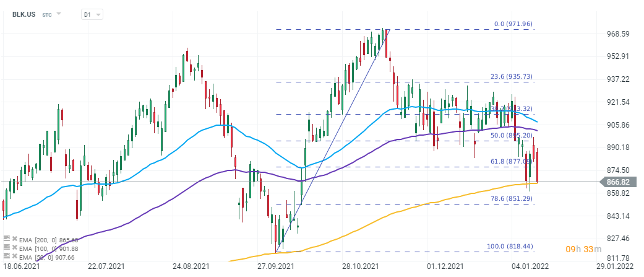Open the D1 timeframe dropdown

[92, 14]
